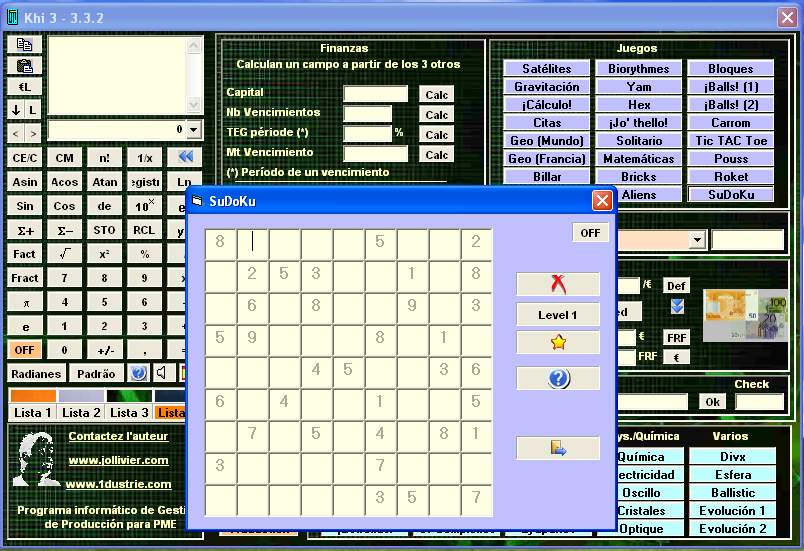This screenshot has height=551, width=804.
Task: Select the lavender color theme swatch
Action: point(81,396)
